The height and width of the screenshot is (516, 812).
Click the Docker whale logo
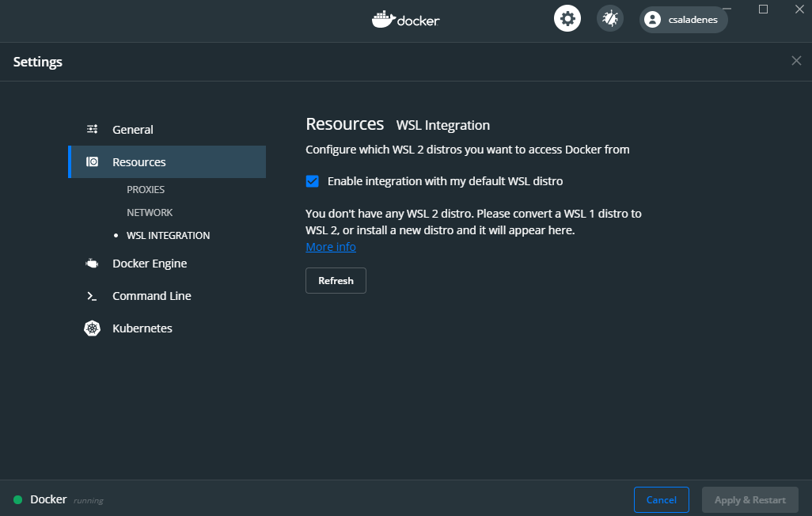coord(384,19)
